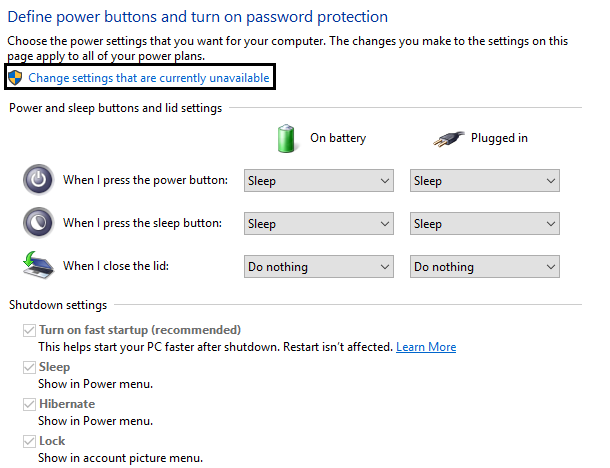Click the sleep button moon icon
610x468 pixels.
coord(37,223)
